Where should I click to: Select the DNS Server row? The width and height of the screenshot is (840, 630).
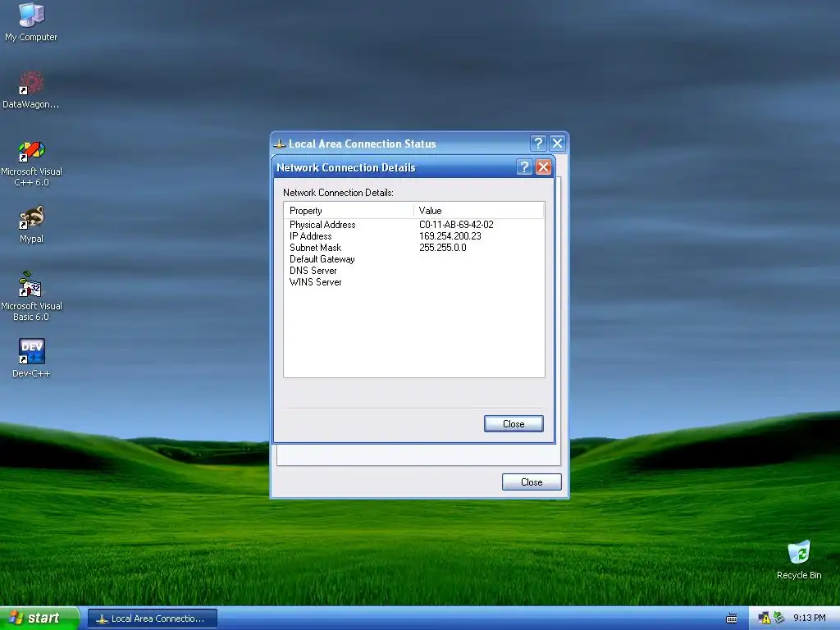tap(413, 271)
